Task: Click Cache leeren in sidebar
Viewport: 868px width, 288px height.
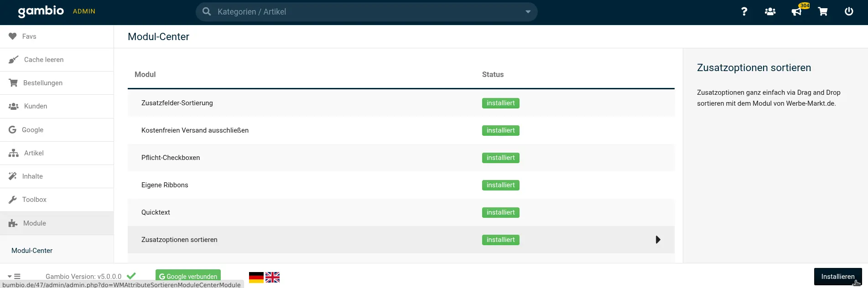Action: point(44,60)
